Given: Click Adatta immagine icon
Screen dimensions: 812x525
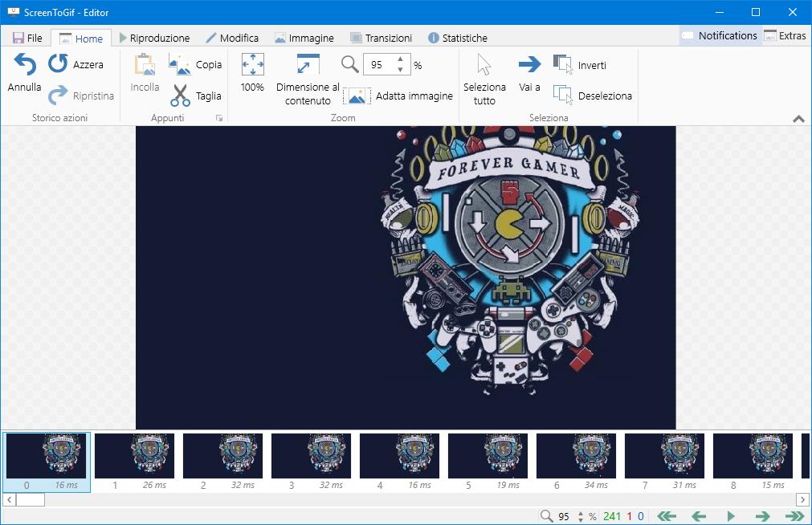Looking at the screenshot, I should tap(357, 96).
